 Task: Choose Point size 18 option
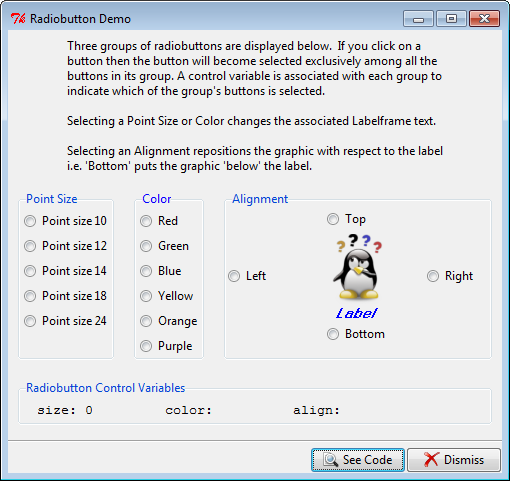pyautogui.click(x=65, y=296)
